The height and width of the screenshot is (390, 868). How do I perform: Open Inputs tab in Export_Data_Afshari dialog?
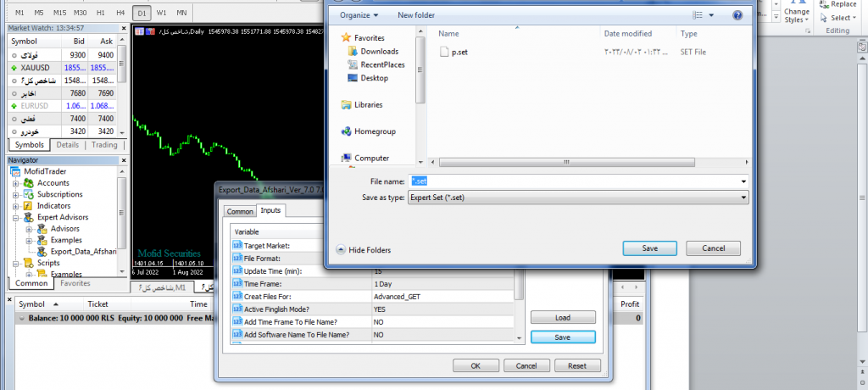tap(270, 210)
